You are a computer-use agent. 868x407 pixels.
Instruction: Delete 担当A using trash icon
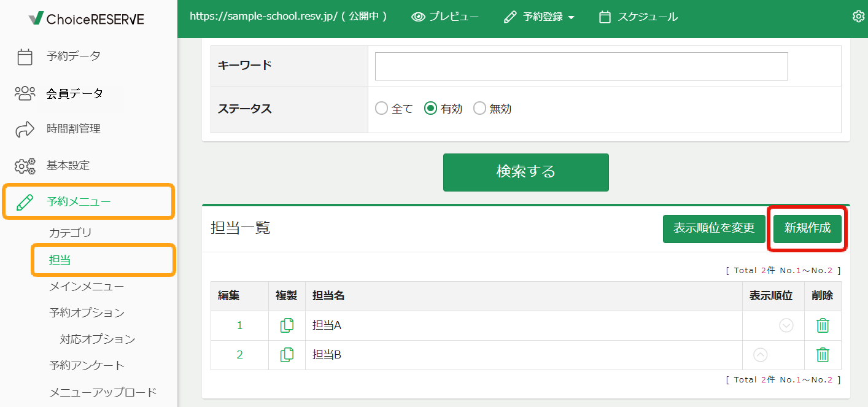point(823,325)
